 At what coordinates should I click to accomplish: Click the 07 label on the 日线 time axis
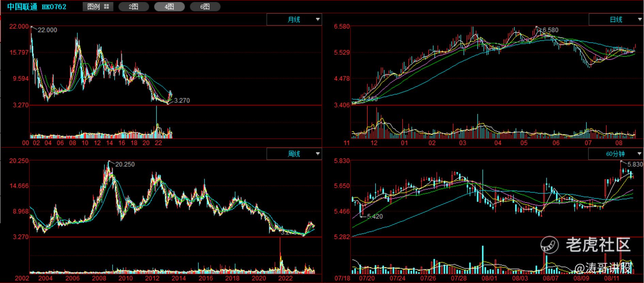pos(588,143)
